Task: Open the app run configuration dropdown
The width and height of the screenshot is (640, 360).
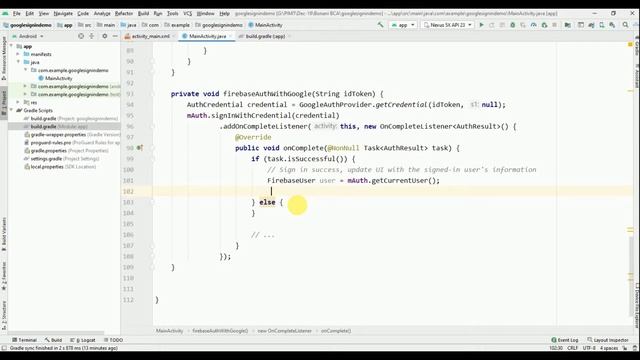Action: tap(403, 25)
